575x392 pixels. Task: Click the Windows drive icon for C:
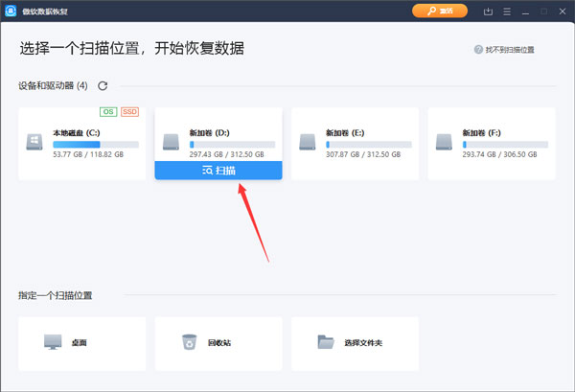pos(34,142)
